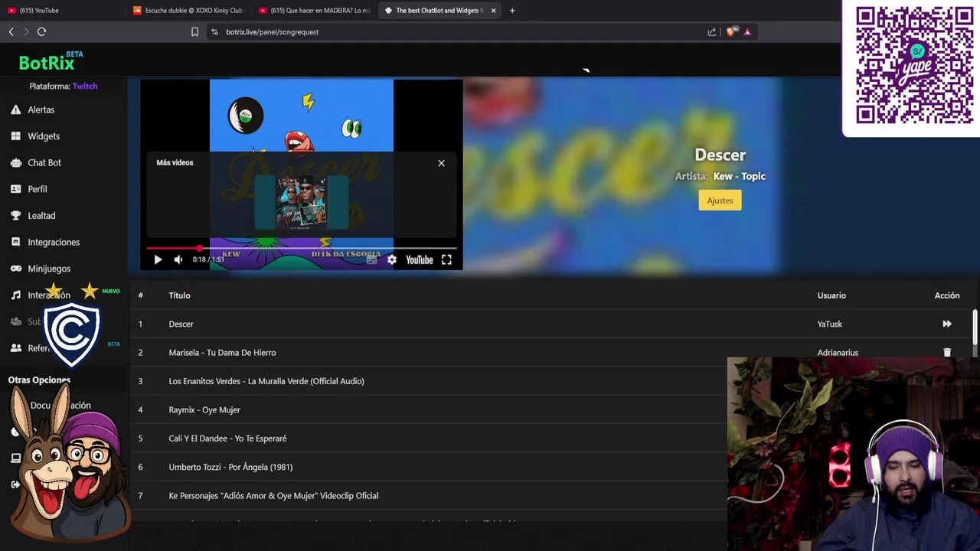Delete the Marisela song with trash icon
The image size is (980, 551).
pyautogui.click(x=947, y=353)
